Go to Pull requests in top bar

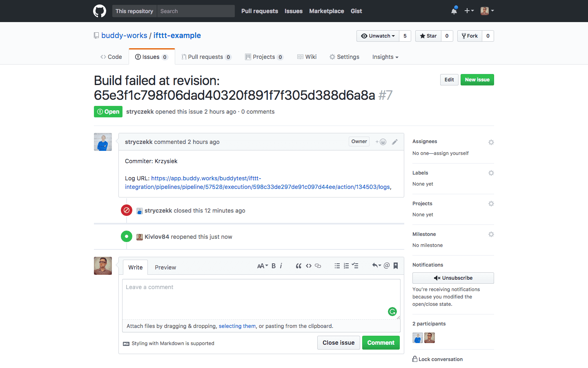coord(260,11)
